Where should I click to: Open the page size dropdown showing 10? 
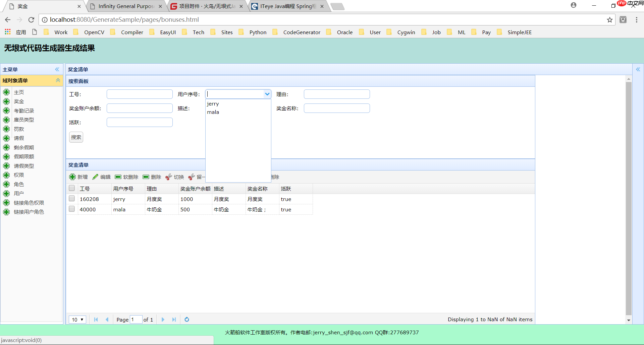[77, 320]
